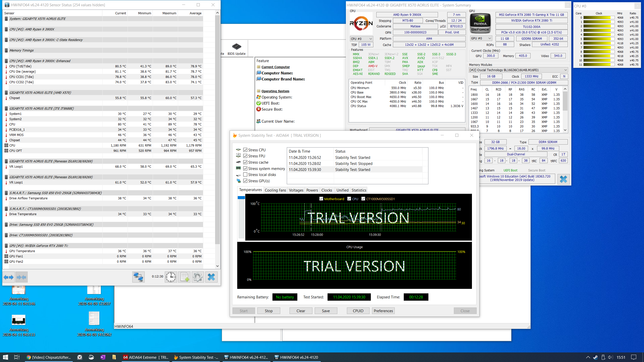
Task: Click Core 6 clock bar in CPU #0
Action: pos(599,43)
